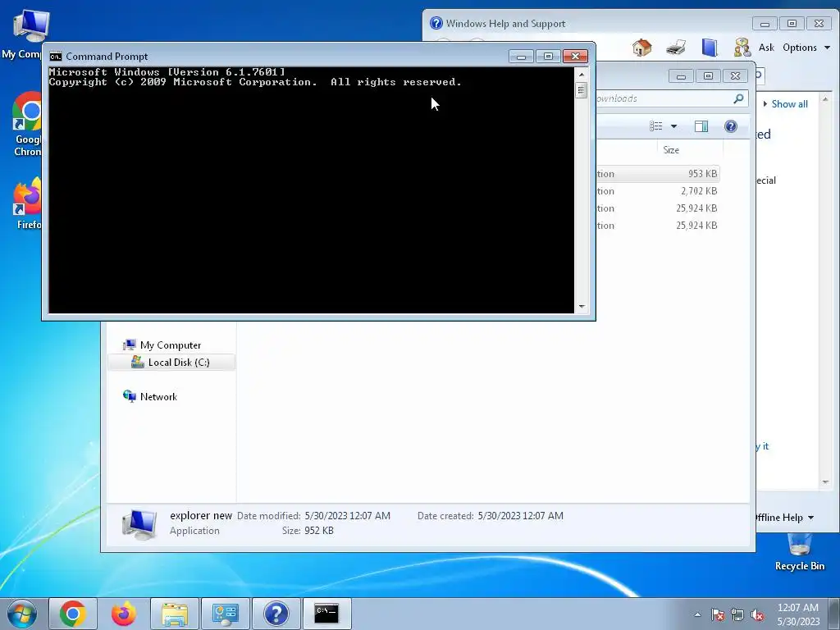The height and width of the screenshot is (630, 840).
Task: Minimize the Command Prompt window
Action: tap(521, 57)
